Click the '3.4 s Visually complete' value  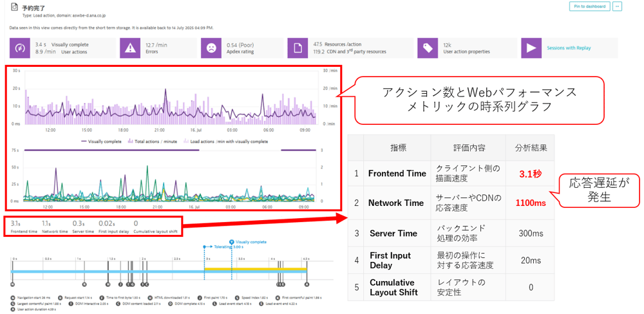62,44
